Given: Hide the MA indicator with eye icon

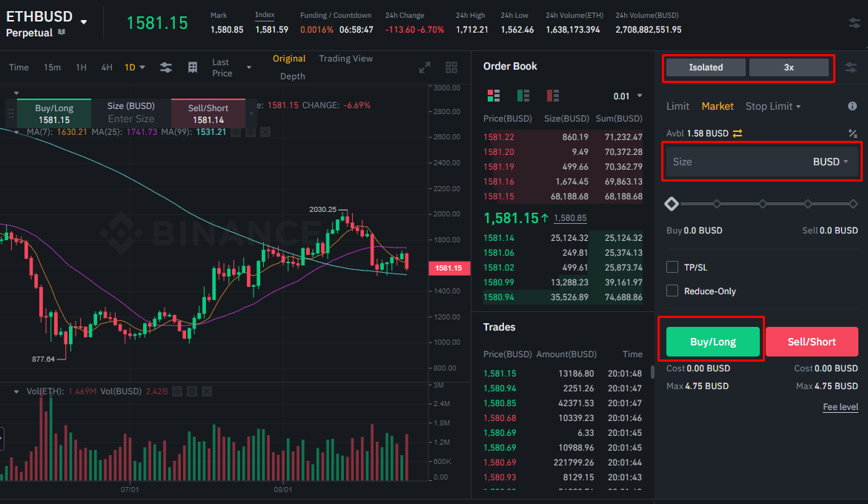Looking at the screenshot, I should coord(236,132).
